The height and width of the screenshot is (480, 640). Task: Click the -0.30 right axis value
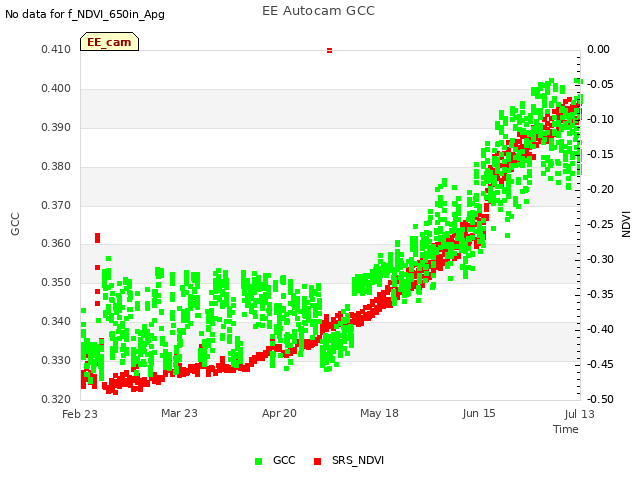coord(600,260)
